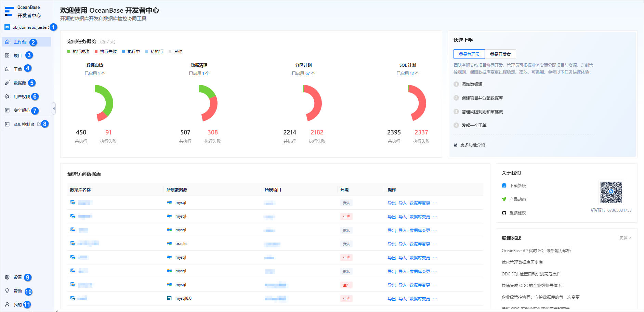Image resolution: width=644 pixels, height=312 pixels.
Task: Toggle the 待执行 legend item
Action: [154, 51]
